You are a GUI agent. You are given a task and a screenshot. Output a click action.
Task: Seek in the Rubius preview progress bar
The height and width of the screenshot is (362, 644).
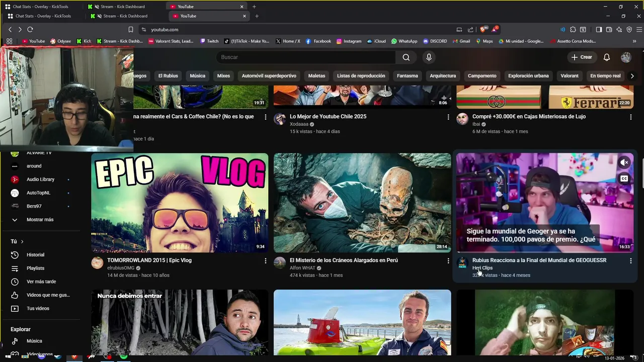(545, 252)
